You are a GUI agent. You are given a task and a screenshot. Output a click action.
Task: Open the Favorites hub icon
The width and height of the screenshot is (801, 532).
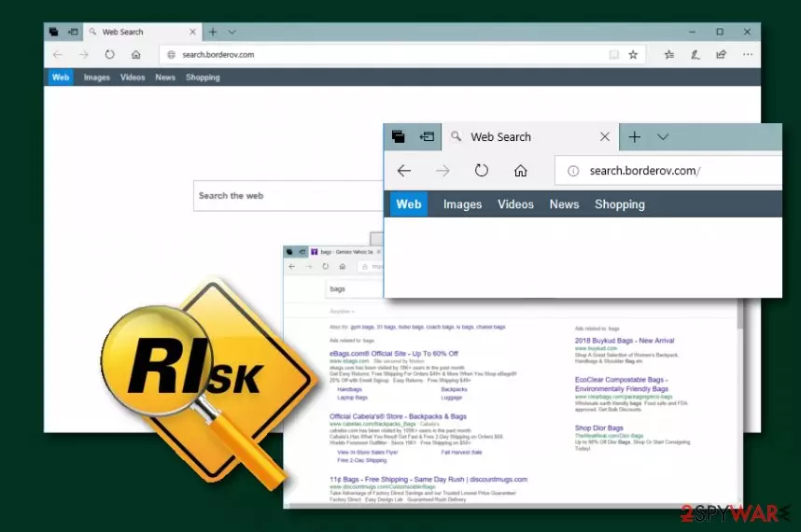pyautogui.click(x=669, y=55)
